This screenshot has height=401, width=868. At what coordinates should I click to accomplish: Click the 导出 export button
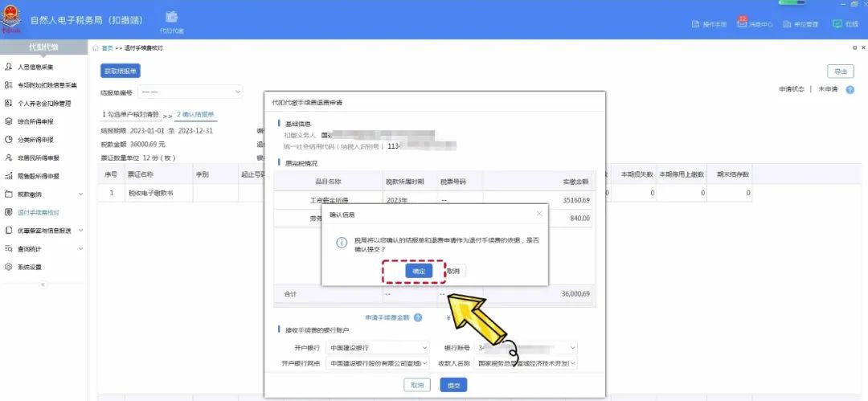tap(840, 72)
